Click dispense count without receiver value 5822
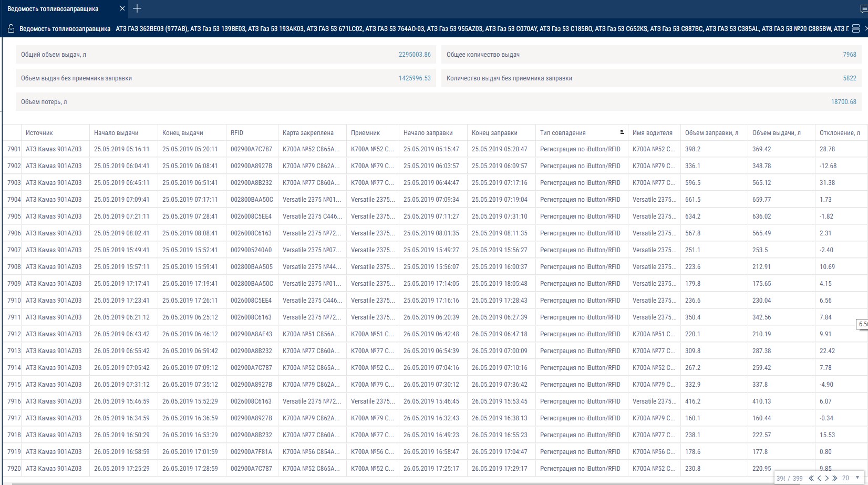This screenshot has width=868, height=485. pyautogui.click(x=850, y=78)
